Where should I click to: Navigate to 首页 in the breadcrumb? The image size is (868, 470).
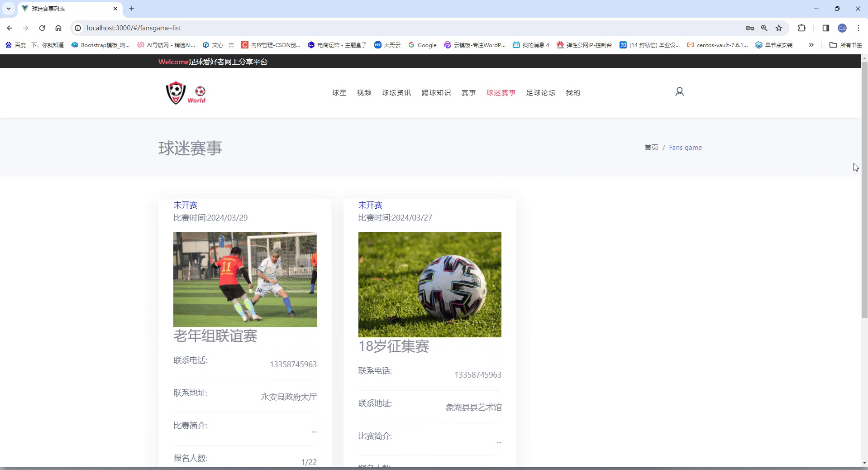[x=651, y=147]
